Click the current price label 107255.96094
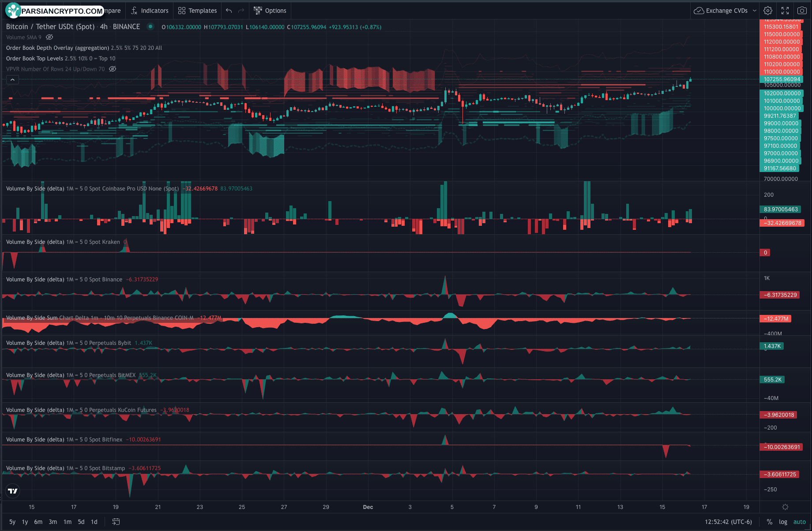 click(x=782, y=79)
